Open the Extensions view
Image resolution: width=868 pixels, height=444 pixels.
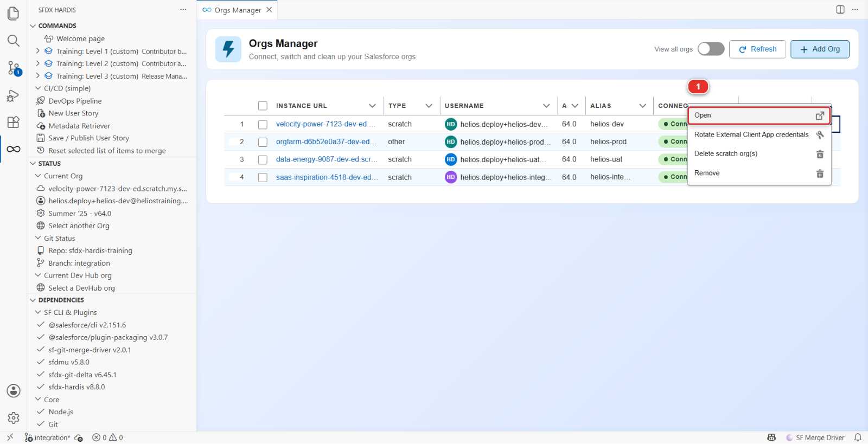coord(14,122)
